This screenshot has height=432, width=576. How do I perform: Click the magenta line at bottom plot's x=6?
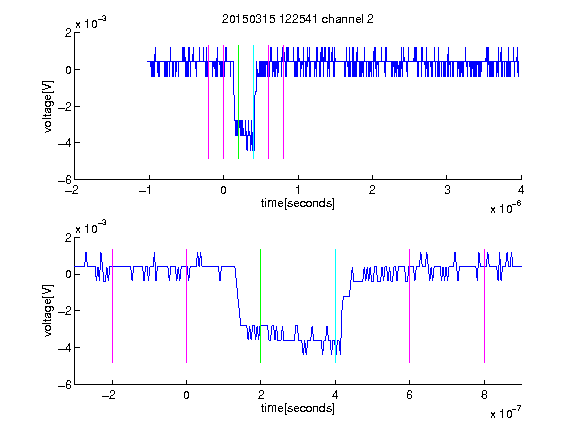tap(409, 306)
